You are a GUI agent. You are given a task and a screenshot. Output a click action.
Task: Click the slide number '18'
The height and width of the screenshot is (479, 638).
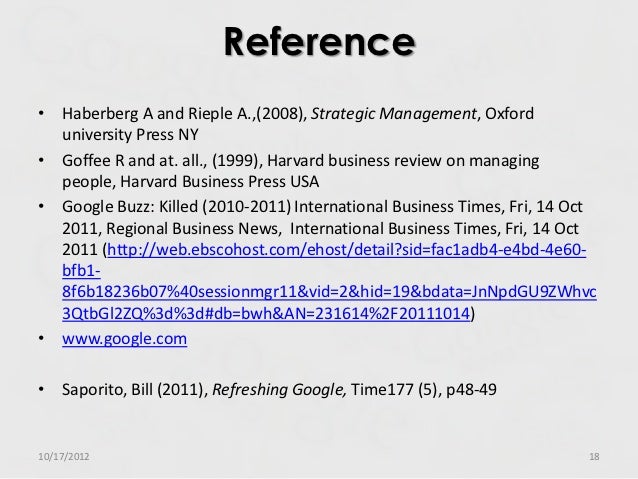pos(594,457)
